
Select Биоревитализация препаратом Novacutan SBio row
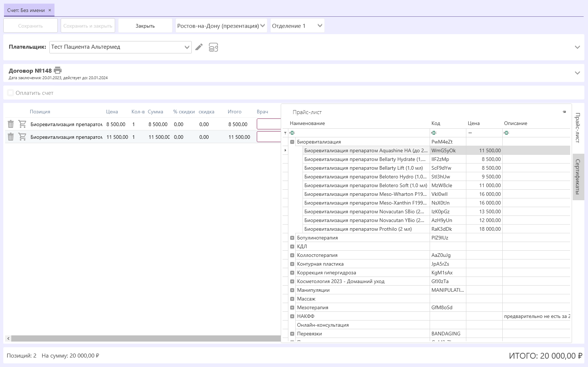[437, 211]
